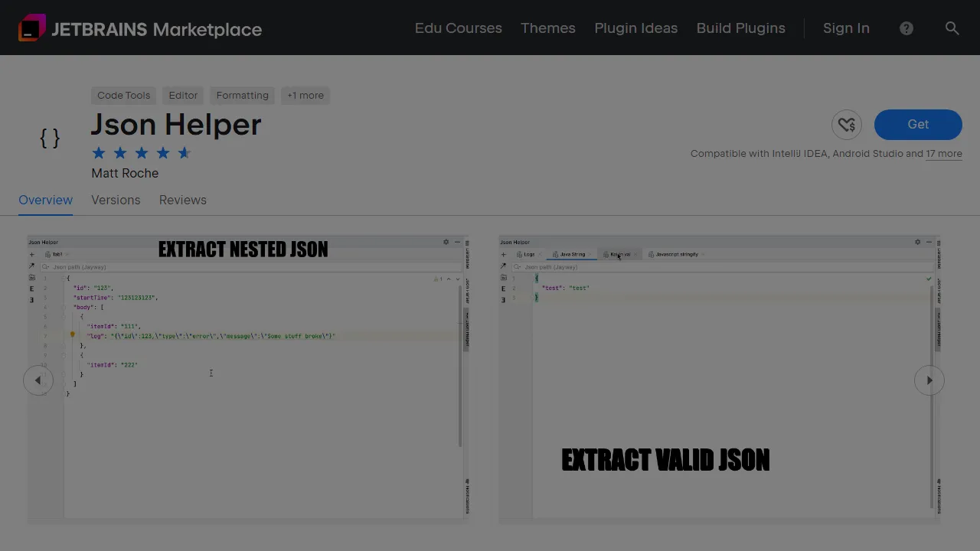Image resolution: width=980 pixels, height=551 pixels.
Task: Expand the 17 more compatible products list
Action: coord(944,154)
